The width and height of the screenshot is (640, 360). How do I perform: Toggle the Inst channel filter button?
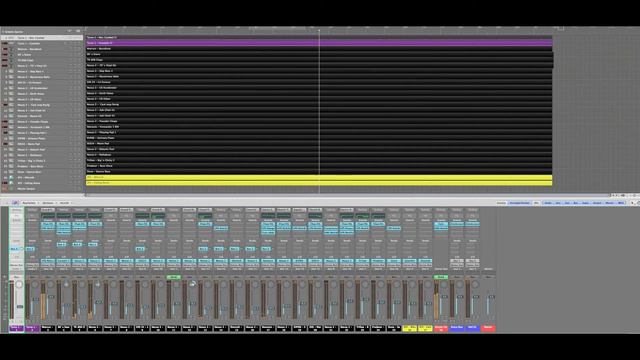point(558,203)
